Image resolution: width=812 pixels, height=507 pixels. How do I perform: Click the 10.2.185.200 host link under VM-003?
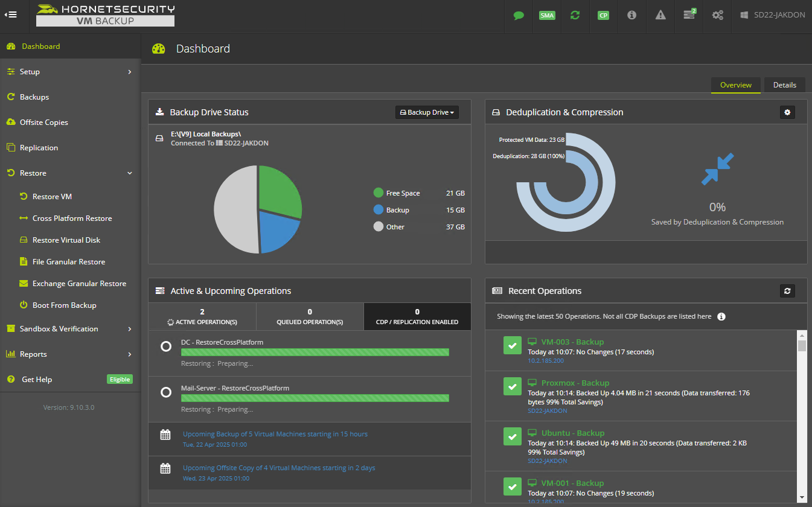click(546, 361)
